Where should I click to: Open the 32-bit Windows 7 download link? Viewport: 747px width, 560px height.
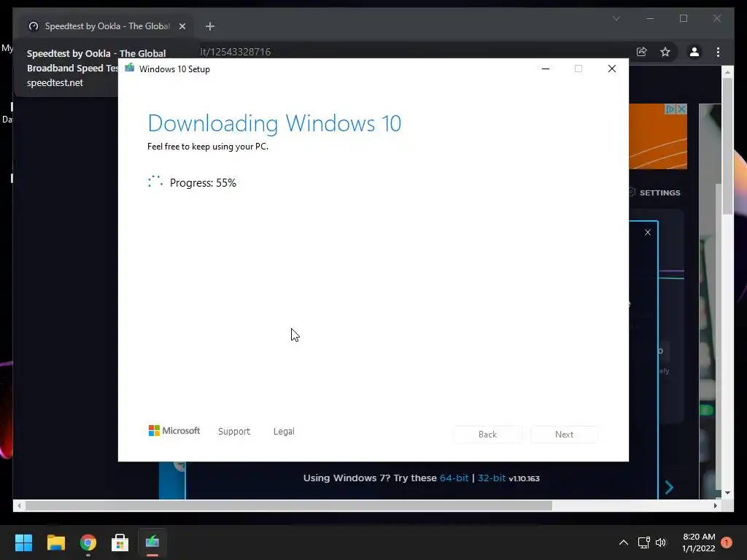click(491, 478)
